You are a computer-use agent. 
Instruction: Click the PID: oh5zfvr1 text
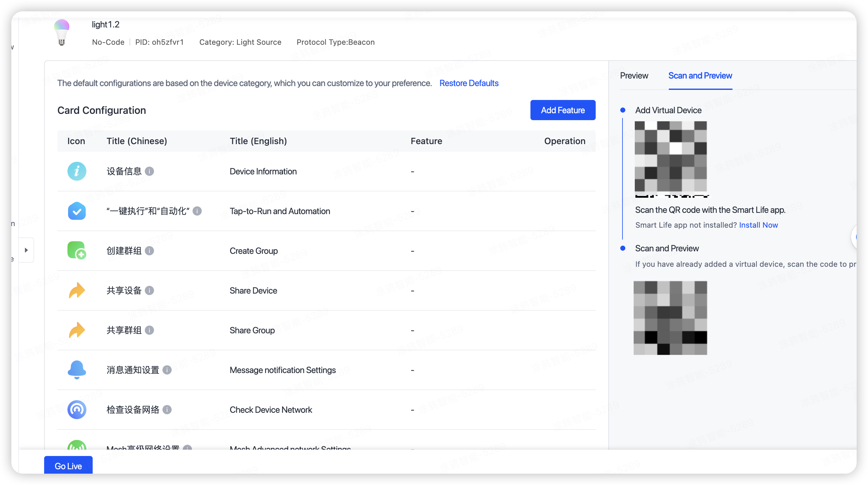pos(159,42)
